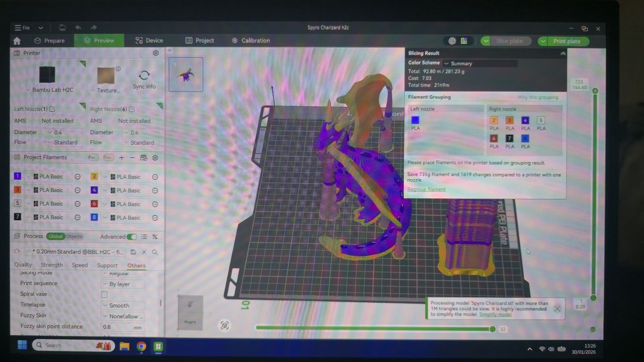The image size is (644, 362).
Task: Click the save project floppy icon
Action: pyautogui.click(x=62, y=28)
